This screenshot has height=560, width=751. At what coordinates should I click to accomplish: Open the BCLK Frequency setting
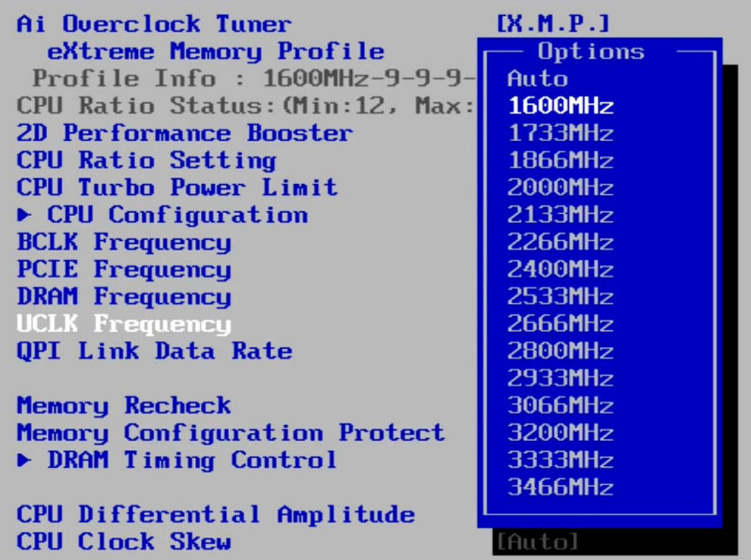click(124, 243)
